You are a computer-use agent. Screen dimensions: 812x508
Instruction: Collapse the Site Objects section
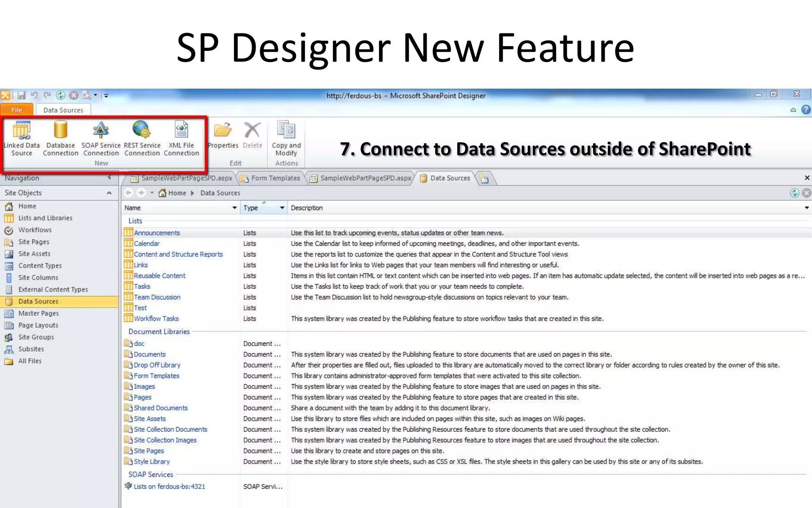(109, 193)
